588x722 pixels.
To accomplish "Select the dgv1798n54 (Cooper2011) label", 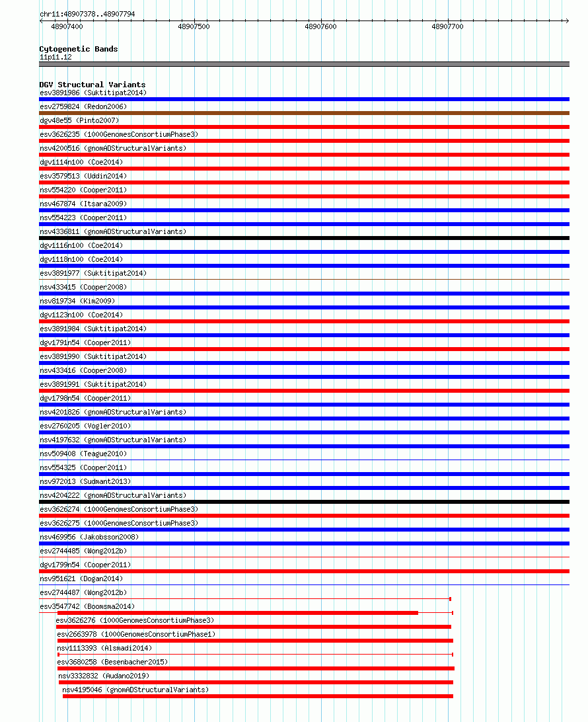I will (x=86, y=398).
